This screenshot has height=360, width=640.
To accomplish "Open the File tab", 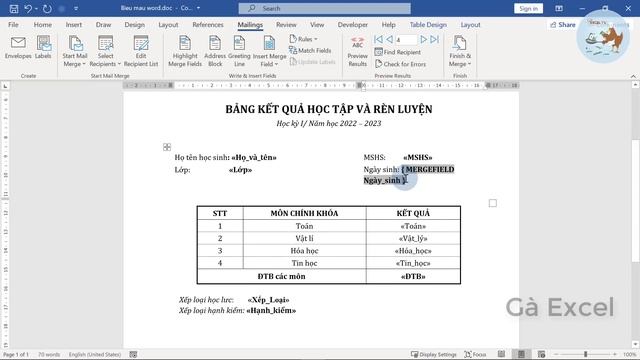I will point(13,25).
